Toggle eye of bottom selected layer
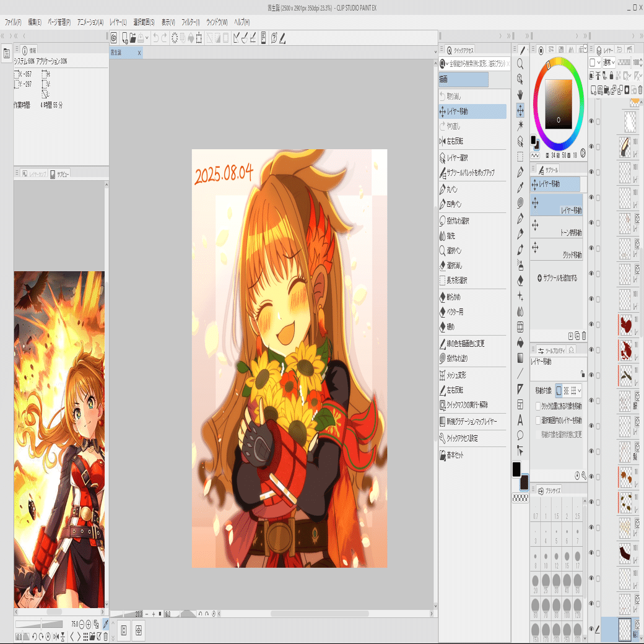Screen dimensions: 644x644 tap(591, 629)
